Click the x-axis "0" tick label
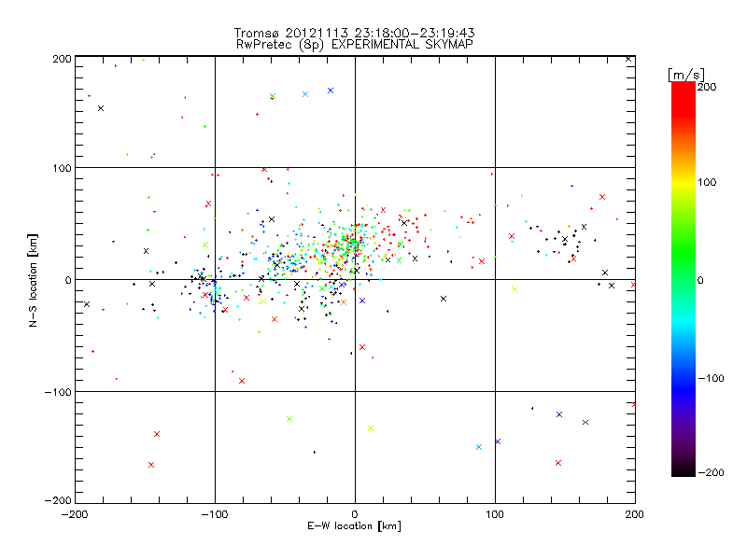This screenshot has height=560, width=747. click(x=355, y=514)
